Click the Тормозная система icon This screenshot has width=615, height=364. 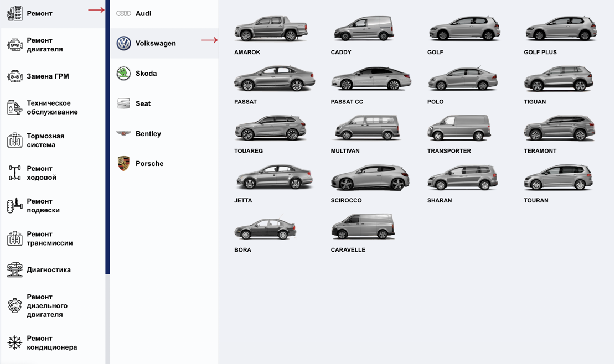(15, 141)
